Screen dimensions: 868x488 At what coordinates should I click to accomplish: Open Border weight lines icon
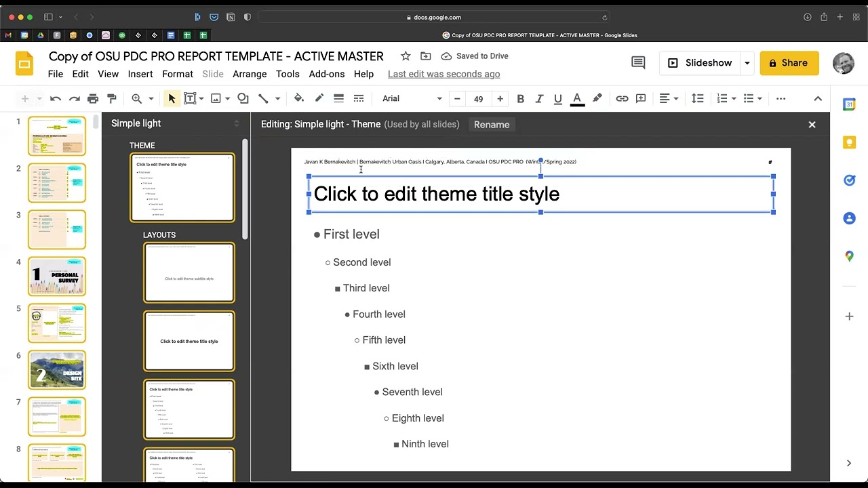coord(338,99)
